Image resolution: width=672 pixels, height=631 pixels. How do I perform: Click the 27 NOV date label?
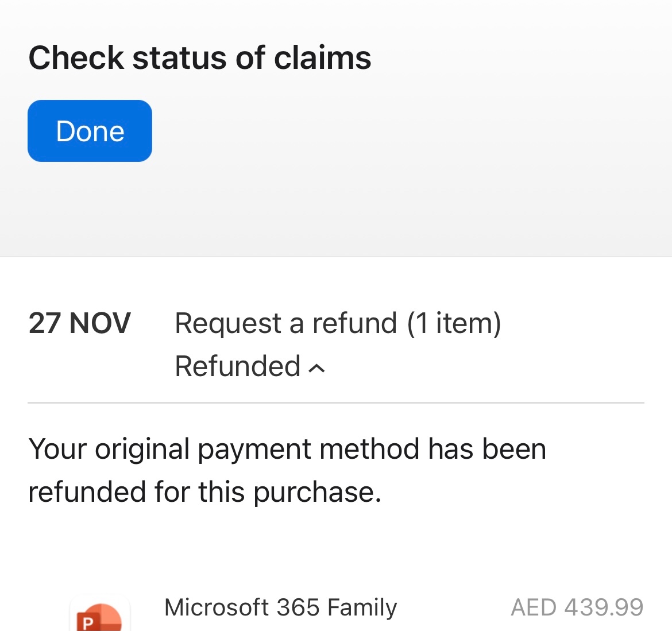pyautogui.click(x=80, y=323)
